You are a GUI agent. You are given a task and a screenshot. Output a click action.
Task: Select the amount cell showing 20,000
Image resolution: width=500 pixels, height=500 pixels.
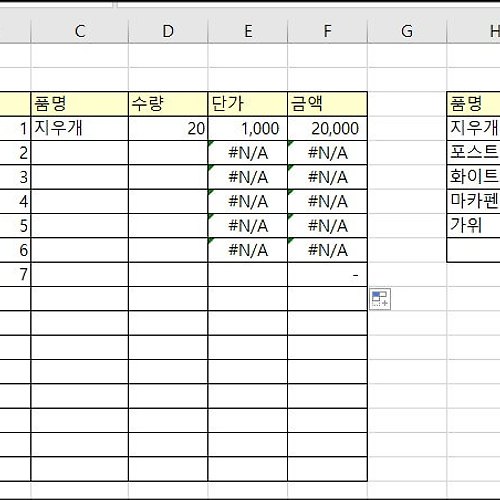coord(328,128)
